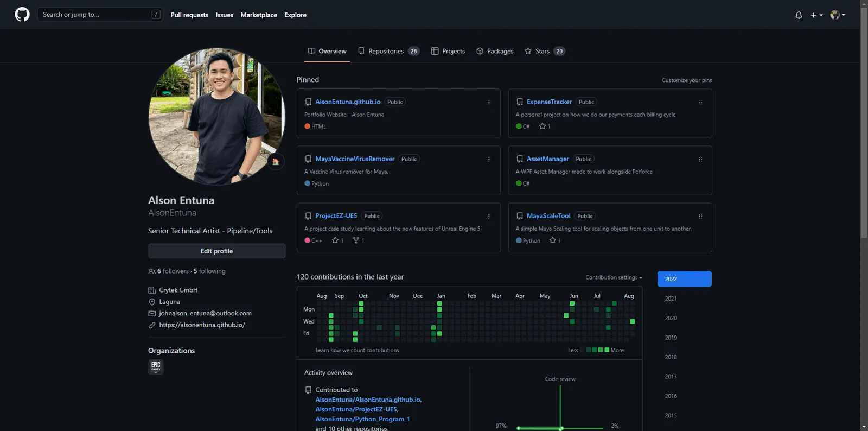Click the Search or jump to field

tap(100, 15)
